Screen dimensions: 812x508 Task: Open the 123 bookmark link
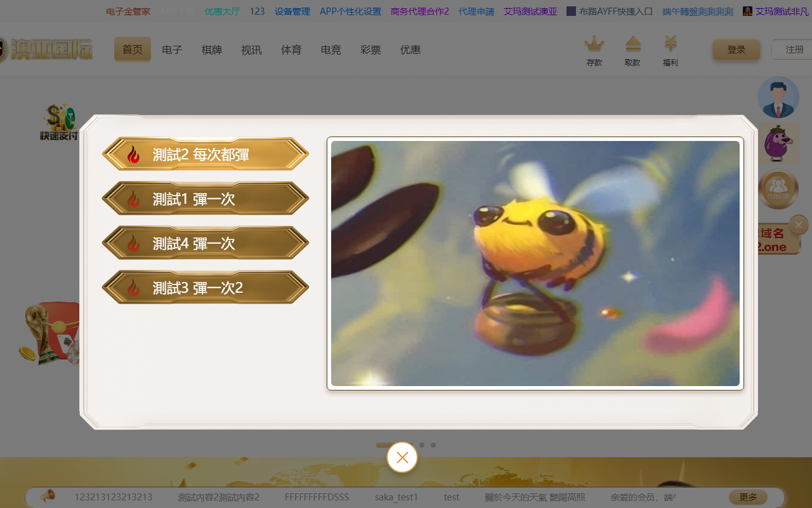click(257, 11)
